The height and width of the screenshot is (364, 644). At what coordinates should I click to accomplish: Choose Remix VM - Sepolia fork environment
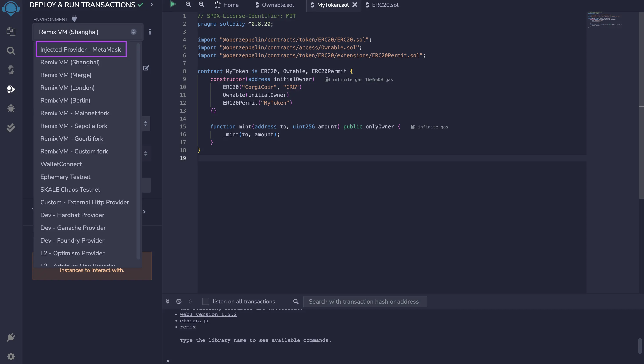(74, 126)
